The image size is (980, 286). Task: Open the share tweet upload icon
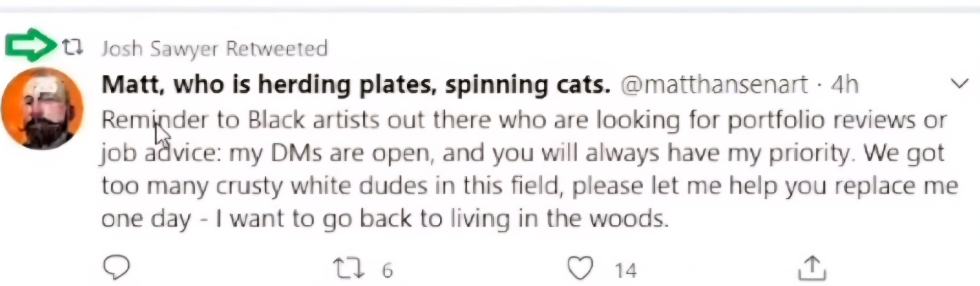(812, 268)
